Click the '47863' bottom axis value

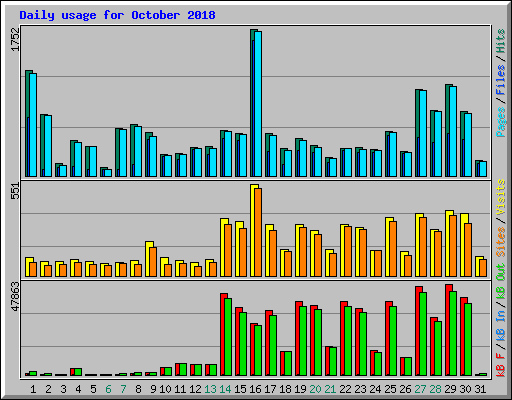tap(15, 296)
